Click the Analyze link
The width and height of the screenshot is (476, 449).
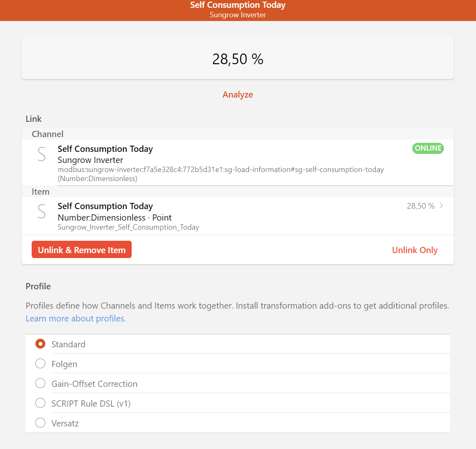click(238, 95)
